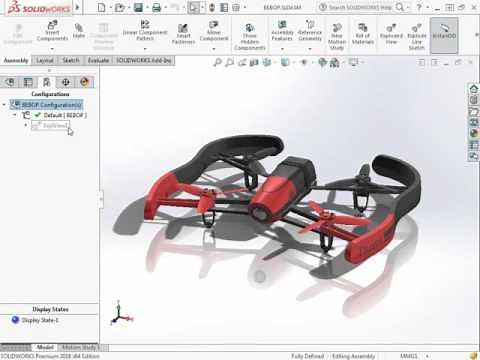The image size is (480, 360).
Task: Click the Open file icon
Action: coord(119,7)
